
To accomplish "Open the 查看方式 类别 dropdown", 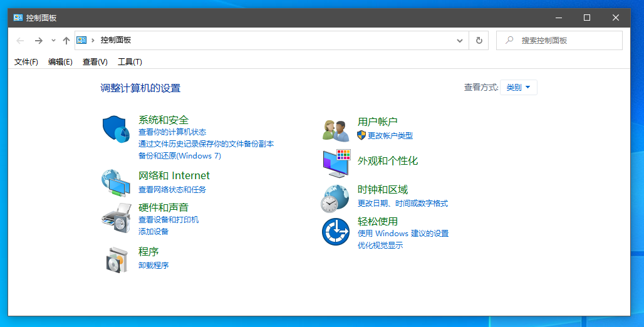I will [518, 88].
